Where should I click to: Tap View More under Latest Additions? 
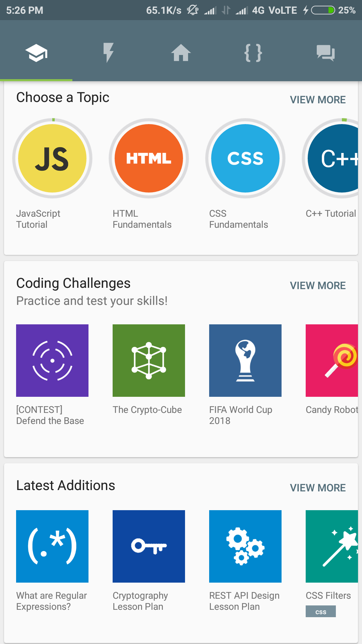point(318,488)
